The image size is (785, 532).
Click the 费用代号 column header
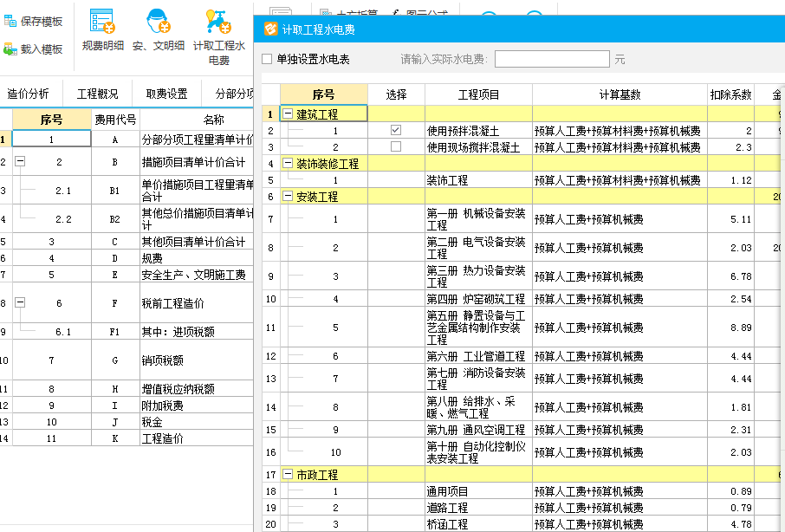click(x=115, y=120)
